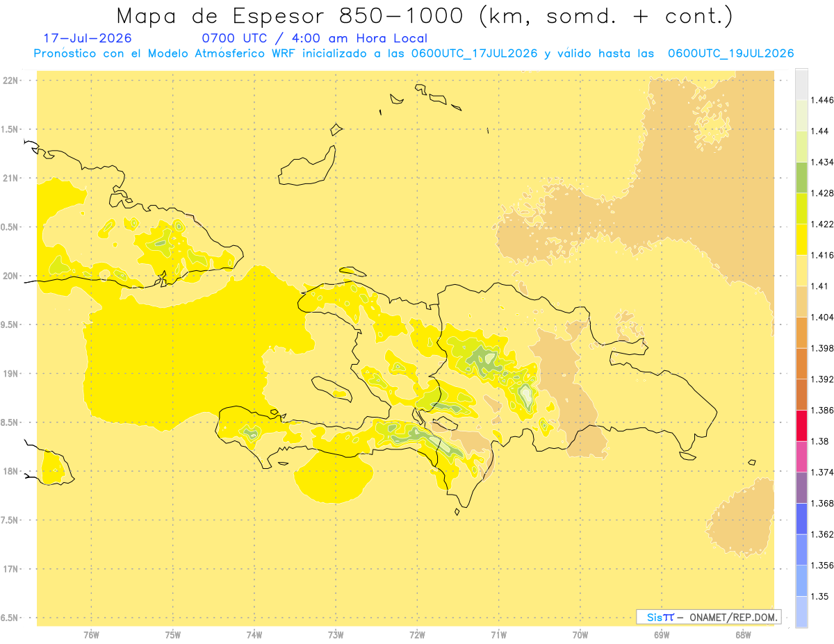Viewport: 834px width, 644px height.
Task: Click the "6.5N" latitude label
Action: click(9, 618)
